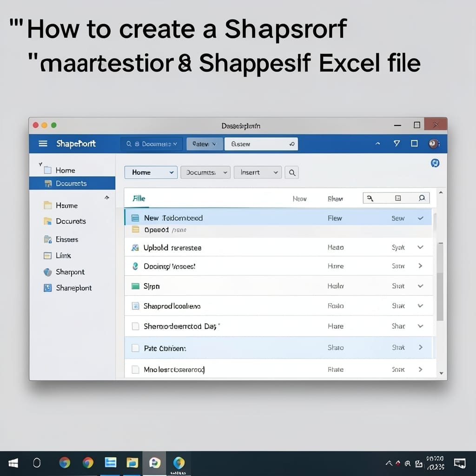Tick checkbox for Pate Cbhisen row
476x476 pixels.
click(x=135, y=348)
